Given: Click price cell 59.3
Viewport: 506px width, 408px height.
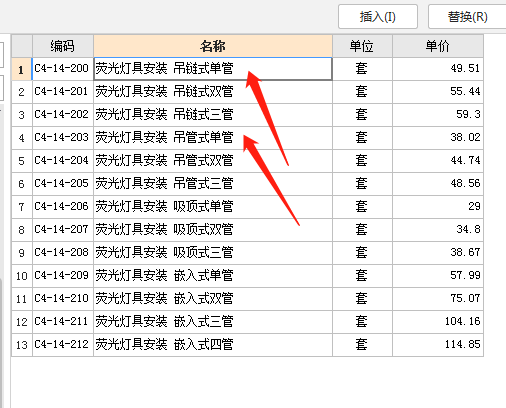Looking at the screenshot, I should tap(438, 115).
